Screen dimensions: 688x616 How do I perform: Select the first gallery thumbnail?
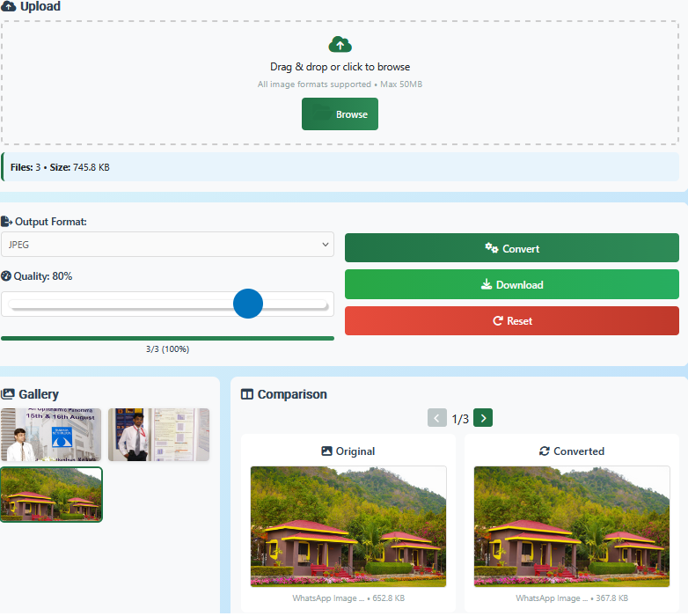pos(51,435)
